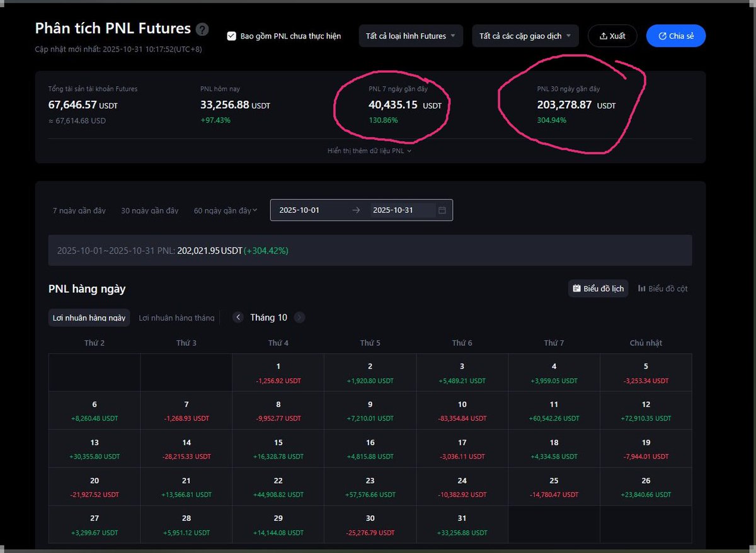Toggle the Bao gồm PNL chưa thực hiện checkbox
Image resolution: width=756 pixels, height=553 pixels.
tap(232, 36)
